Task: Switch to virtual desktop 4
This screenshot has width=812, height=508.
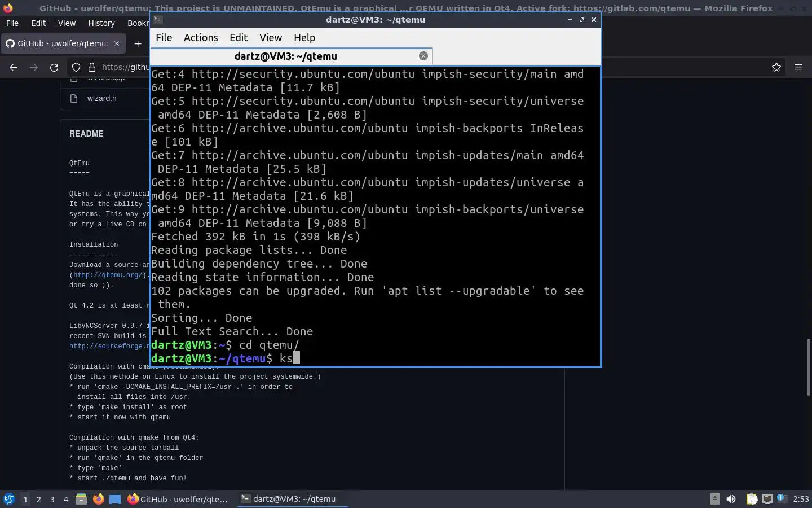Action: coord(65,499)
